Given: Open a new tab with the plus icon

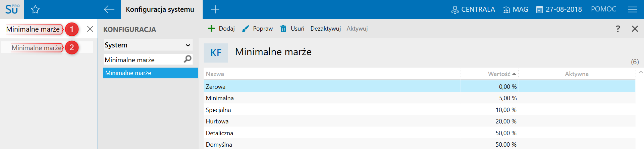Looking at the screenshot, I should 215,9.
